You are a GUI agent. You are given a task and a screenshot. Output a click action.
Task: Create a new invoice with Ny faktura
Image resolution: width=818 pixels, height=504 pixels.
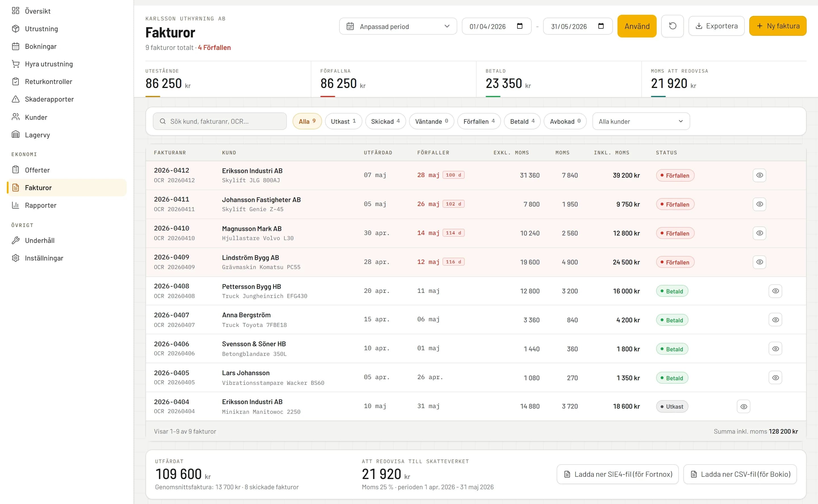tap(778, 26)
